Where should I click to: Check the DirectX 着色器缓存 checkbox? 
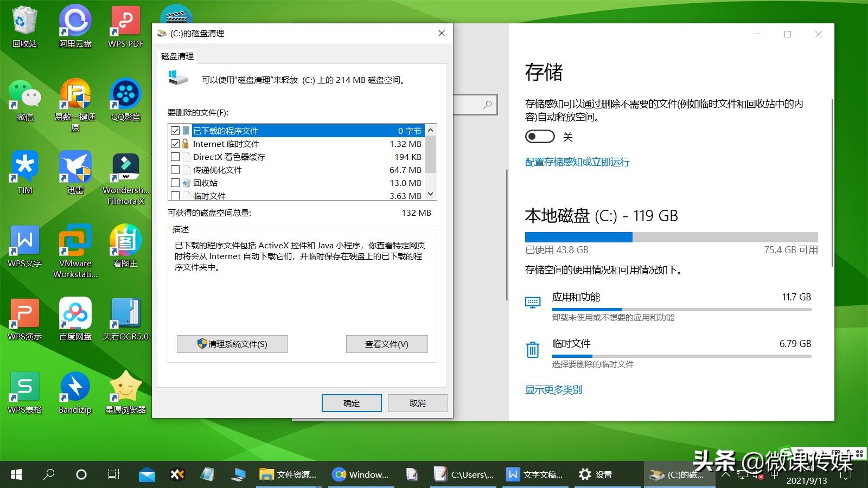175,157
